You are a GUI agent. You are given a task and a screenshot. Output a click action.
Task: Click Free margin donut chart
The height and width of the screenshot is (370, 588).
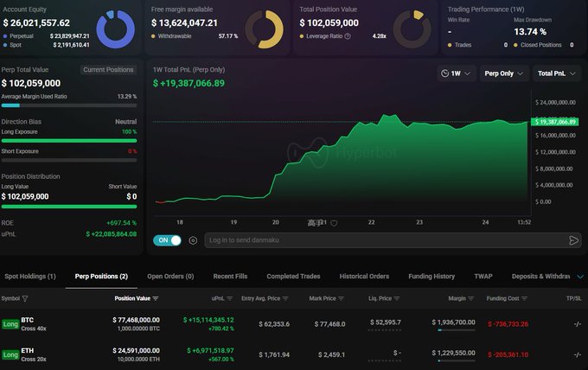click(264, 29)
